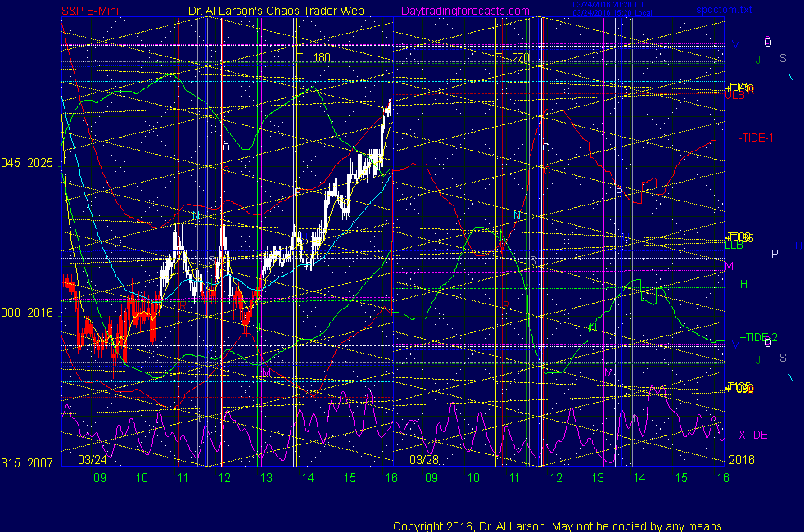Select red "C" marker in the 03/28 session

(x=547, y=170)
